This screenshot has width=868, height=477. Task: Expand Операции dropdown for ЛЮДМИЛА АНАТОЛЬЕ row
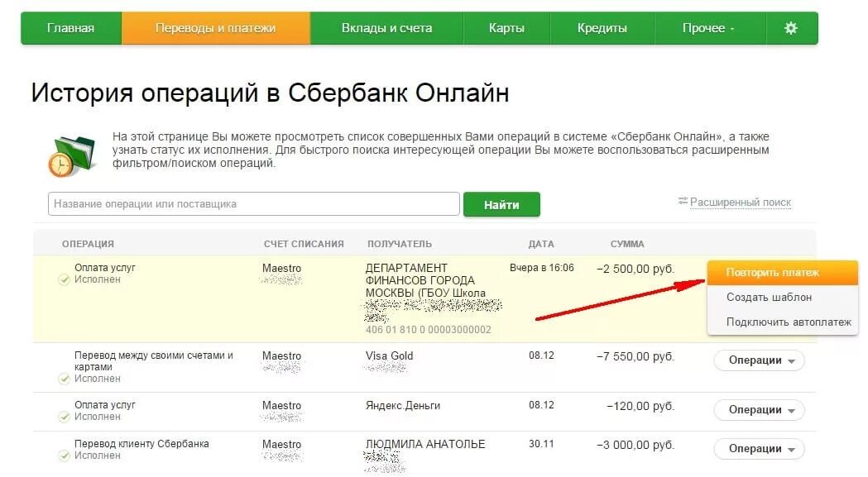coord(759,450)
